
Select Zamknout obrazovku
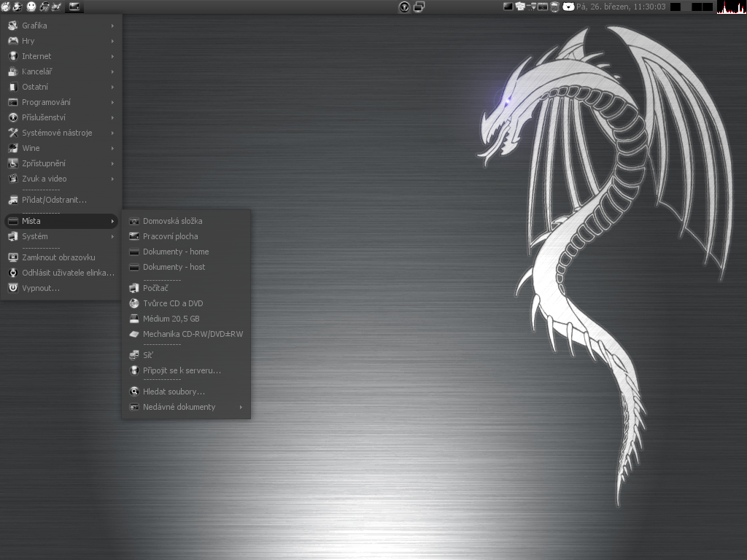click(61, 257)
